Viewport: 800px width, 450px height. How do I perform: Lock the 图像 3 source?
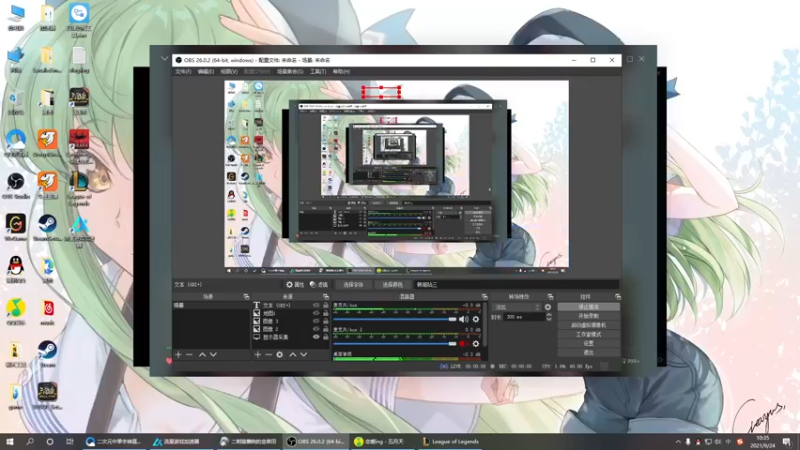click(x=326, y=321)
